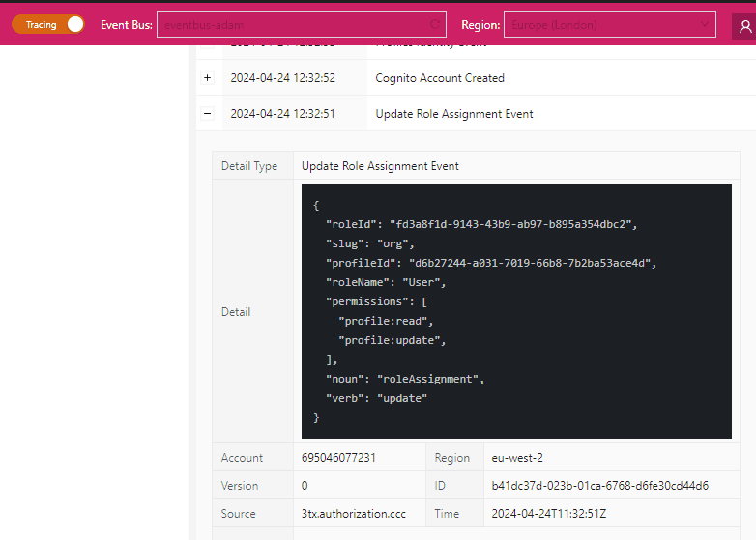Click the Version value 0

(305, 486)
